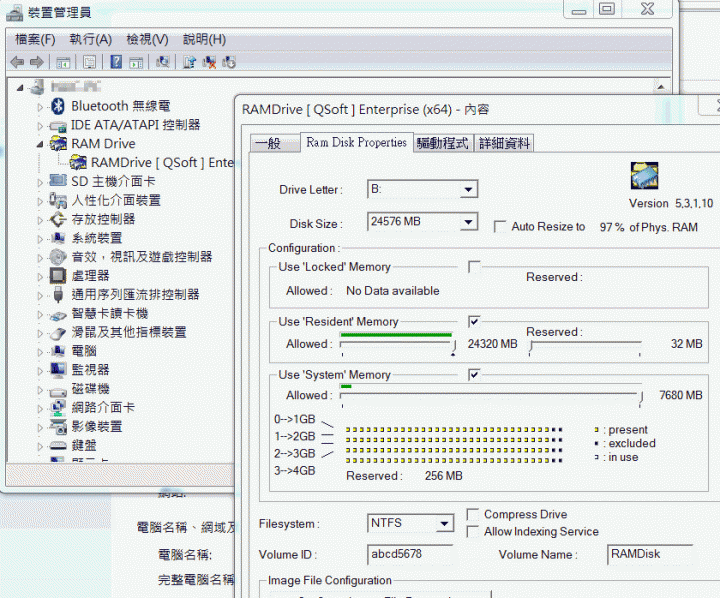
Task: Click '97 %' auto resize value
Action: tap(612, 227)
